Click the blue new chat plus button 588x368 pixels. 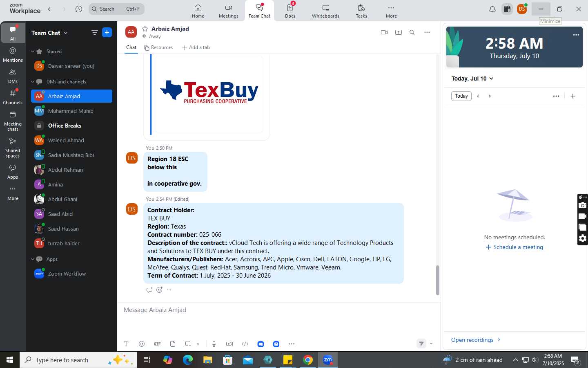coord(107,32)
